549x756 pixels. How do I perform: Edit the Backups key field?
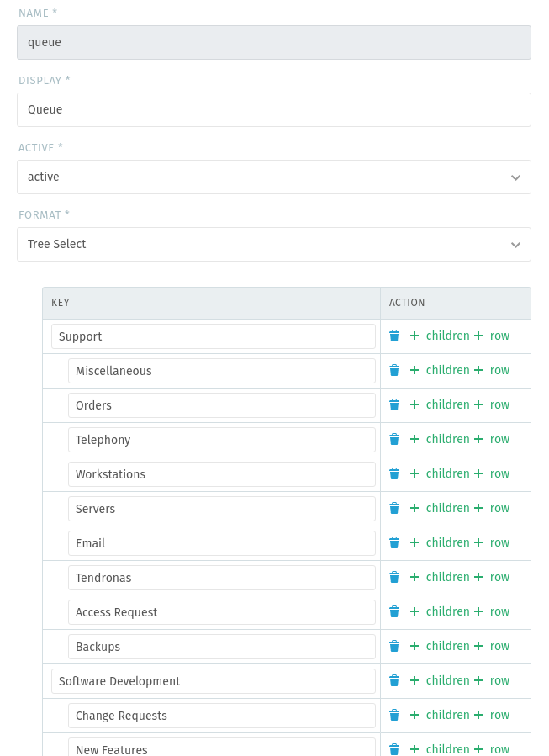[x=222, y=647]
